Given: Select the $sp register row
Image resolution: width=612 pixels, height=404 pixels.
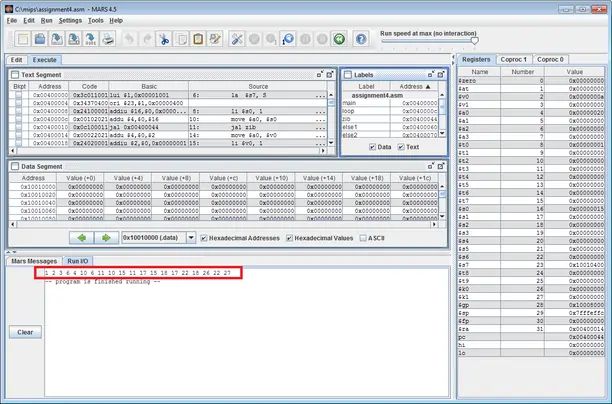Looking at the screenshot, I should click(x=531, y=313).
